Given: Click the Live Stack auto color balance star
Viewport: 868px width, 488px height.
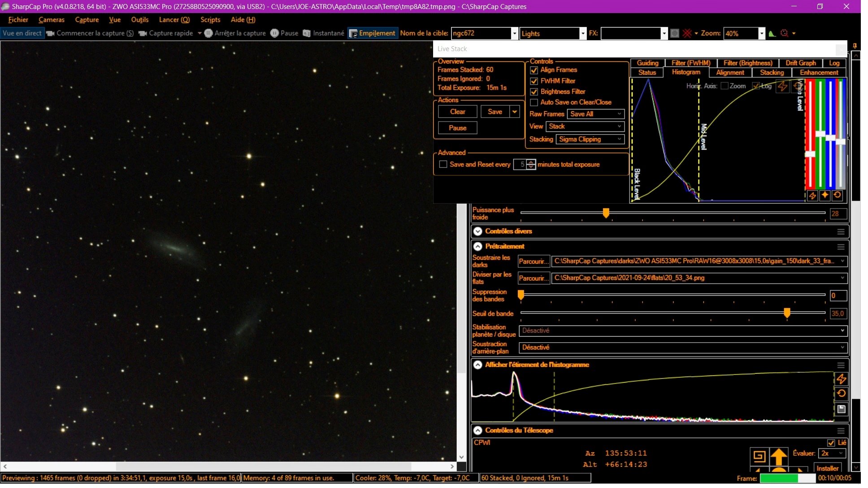Looking at the screenshot, I should (x=825, y=196).
